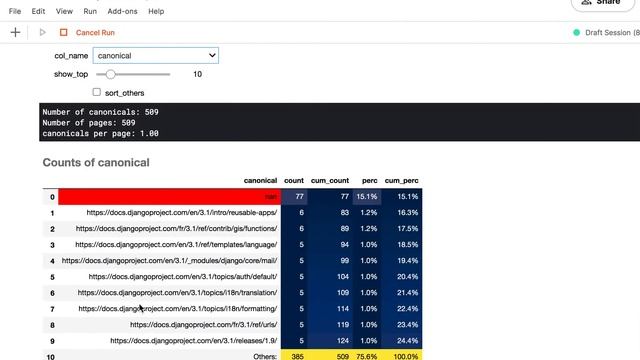Add a new cell with plus icon

pos(15,32)
